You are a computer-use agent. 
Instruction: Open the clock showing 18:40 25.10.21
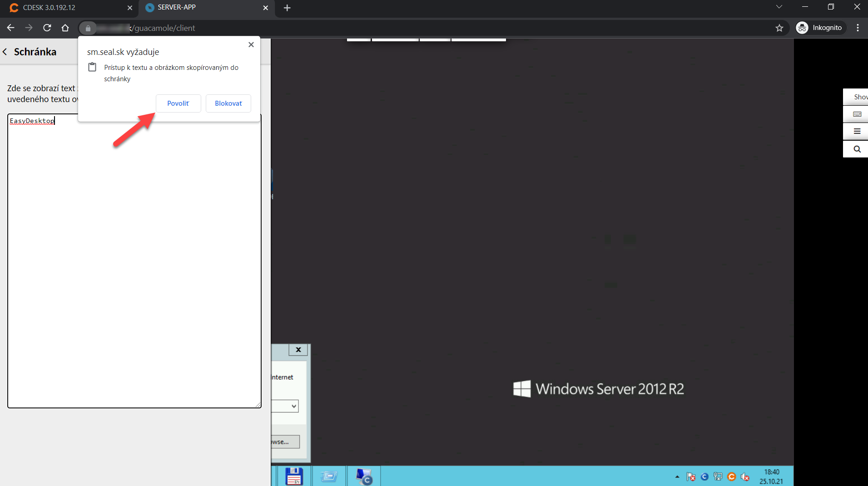[x=771, y=476]
